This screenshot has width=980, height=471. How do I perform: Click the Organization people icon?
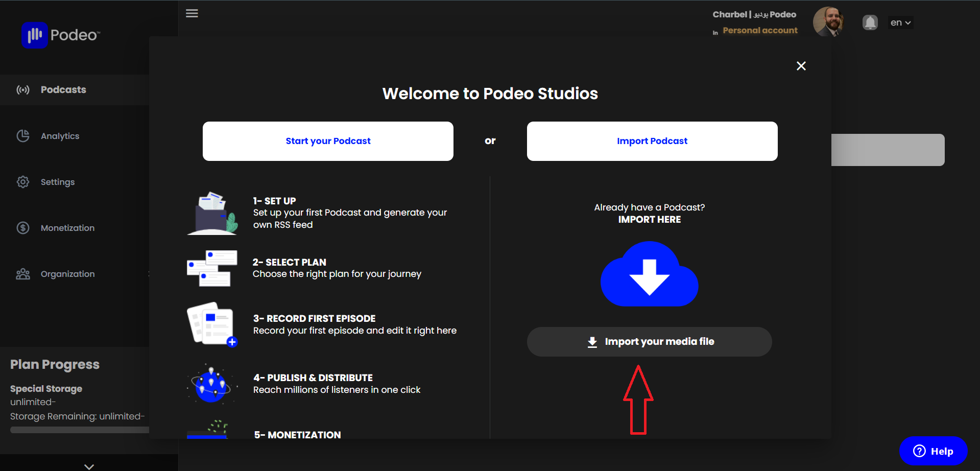click(23, 274)
